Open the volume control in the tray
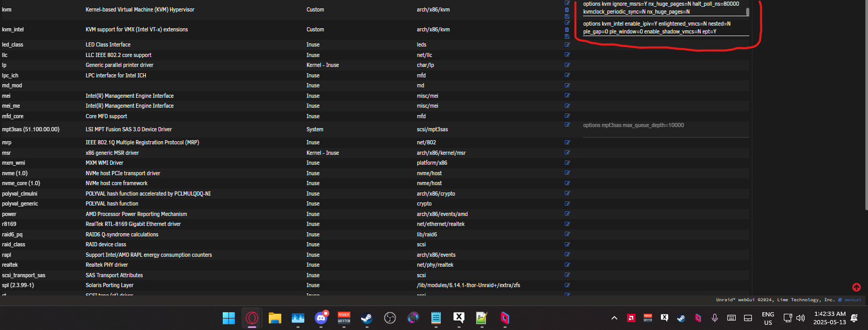Image resolution: width=868 pixels, height=330 pixels. pyautogui.click(x=801, y=318)
